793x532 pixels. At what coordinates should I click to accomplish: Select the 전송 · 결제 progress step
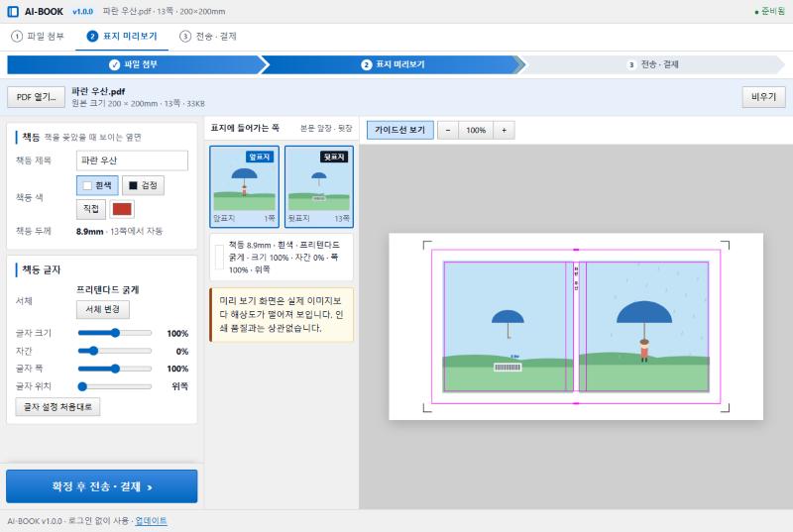tap(653, 64)
